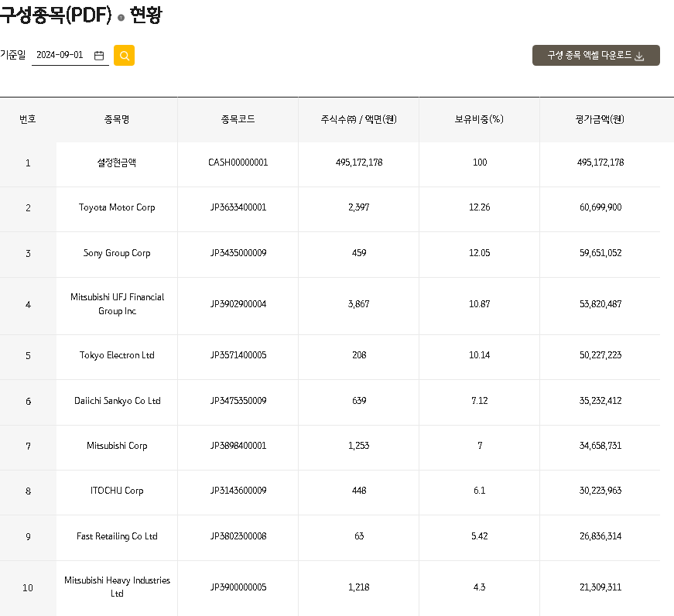Viewport: 674px width, 616px height.
Task: Select Toyota Motor Corp name cell
Action: click(x=117, y=207)
